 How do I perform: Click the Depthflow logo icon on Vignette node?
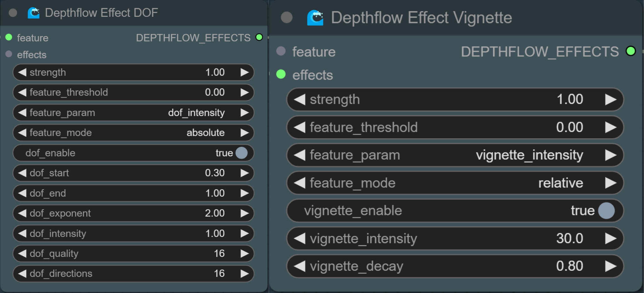pos(315,18)
